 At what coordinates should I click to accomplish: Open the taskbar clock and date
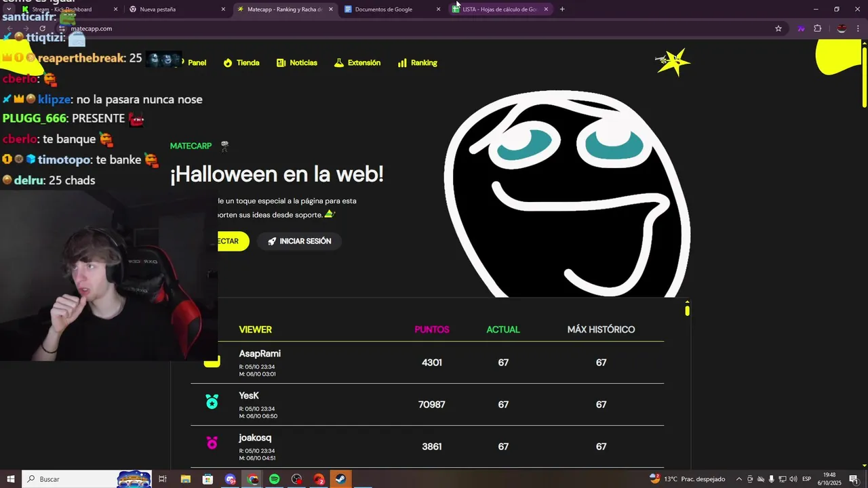click(x=829, y=479)
